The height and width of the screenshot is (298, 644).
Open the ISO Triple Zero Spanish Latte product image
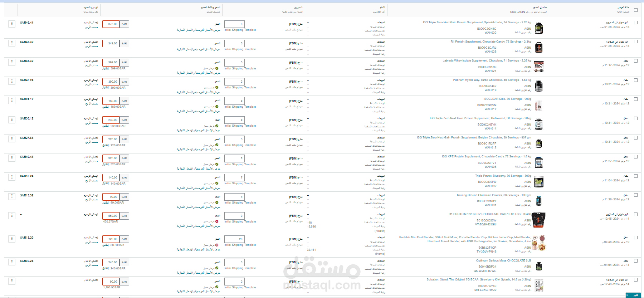[x=539, y=28]
